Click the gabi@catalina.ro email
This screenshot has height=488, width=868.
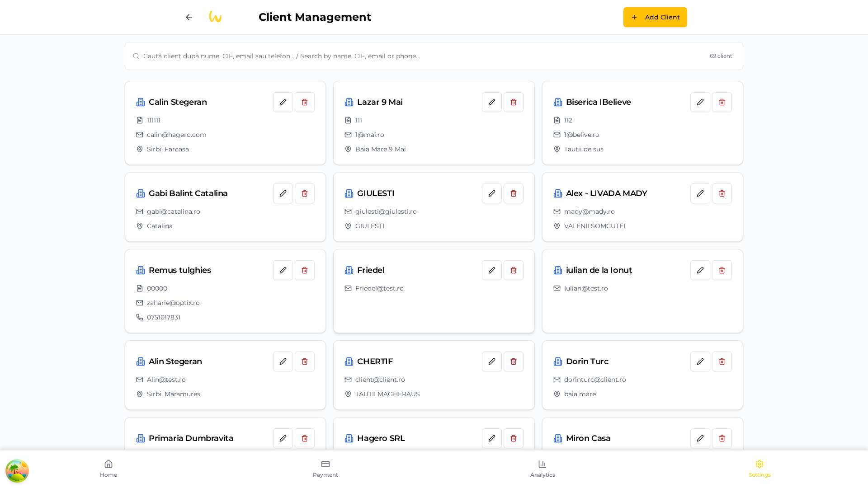(x=174, y=211)
